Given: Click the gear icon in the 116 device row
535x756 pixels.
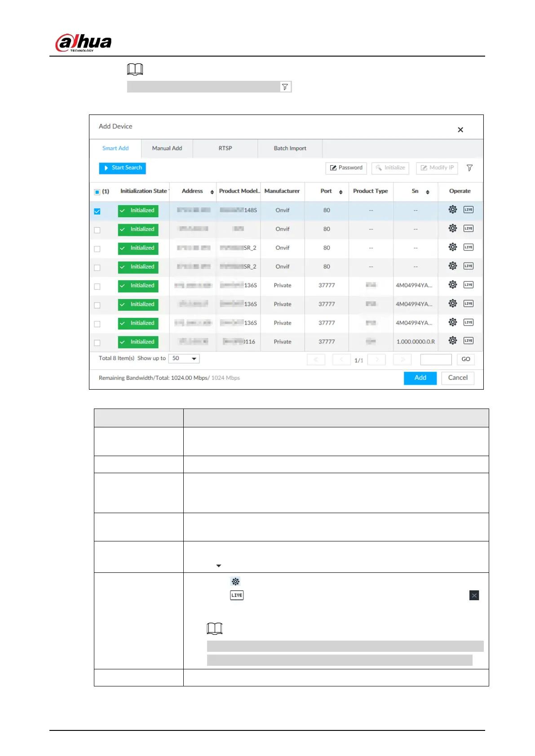Looking at the screenshot, I should click(453, 341).
